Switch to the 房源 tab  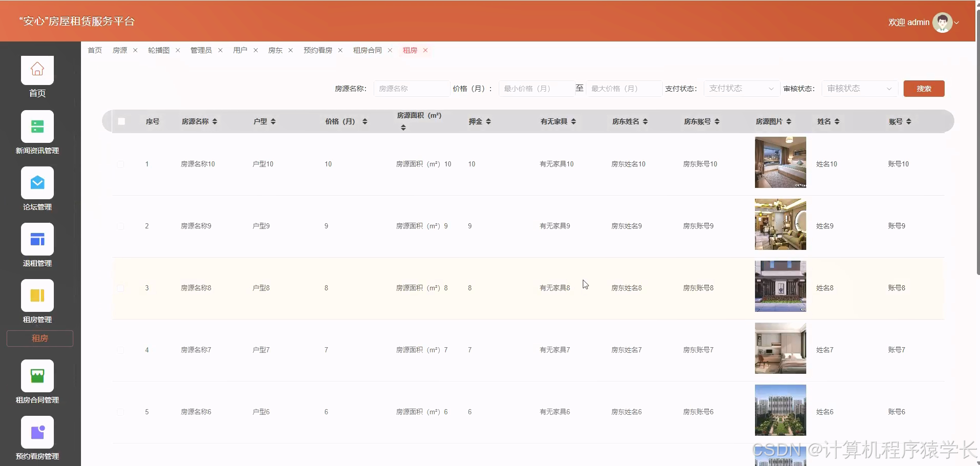tap(120, 50)
